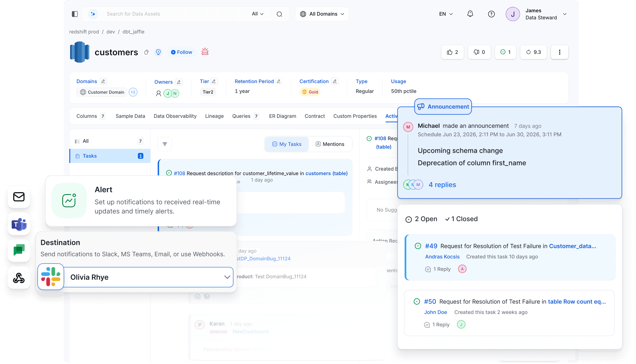This screenshot has width=636, height=364.
Task: Click the filter icon above tasks
Action: (165, 144)
